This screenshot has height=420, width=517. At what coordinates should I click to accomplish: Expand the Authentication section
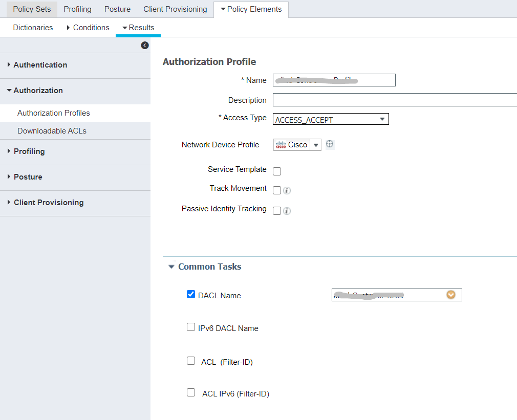pyautogui.click(x=40, y=65)
